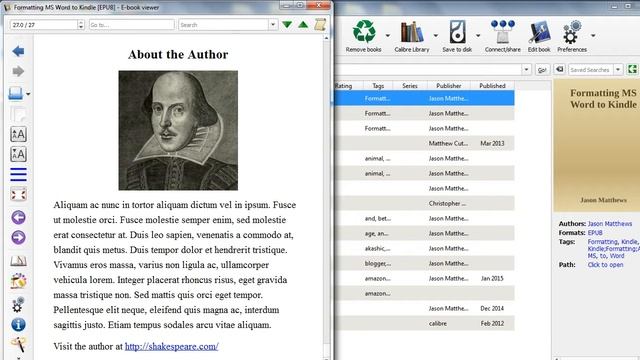Open the shakespeare.com link
The image size is (640, 360).
click(x=171, y=346)
